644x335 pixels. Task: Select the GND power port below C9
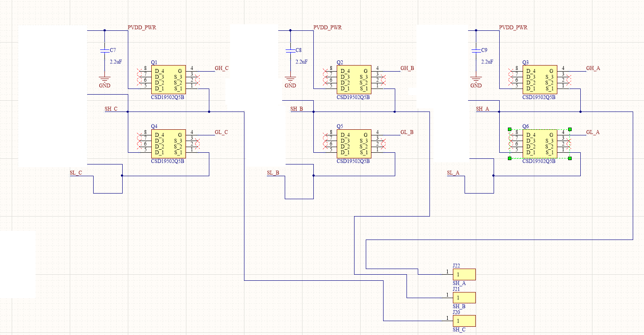[476, 82]
